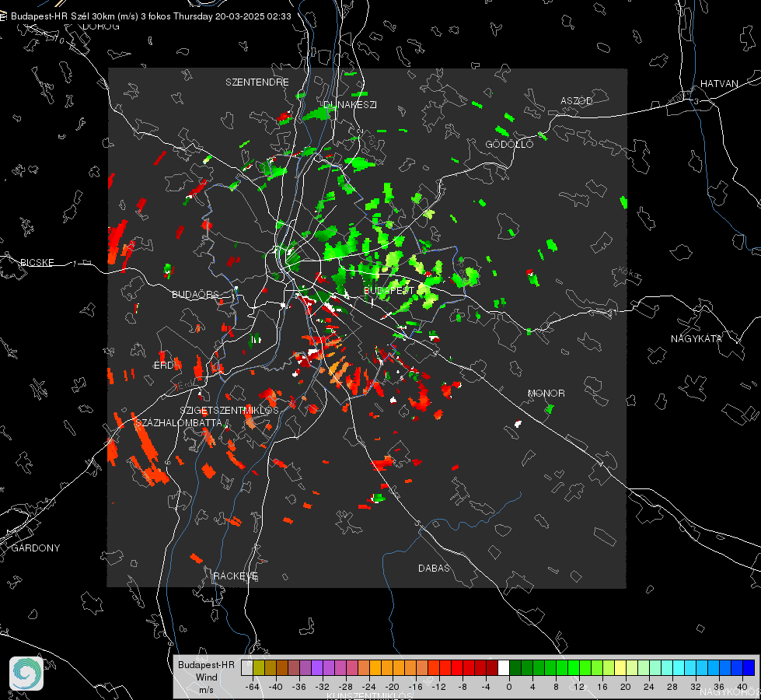Click the NAGYKATA town label
This screenshot has width=761, height=700.
696,338
